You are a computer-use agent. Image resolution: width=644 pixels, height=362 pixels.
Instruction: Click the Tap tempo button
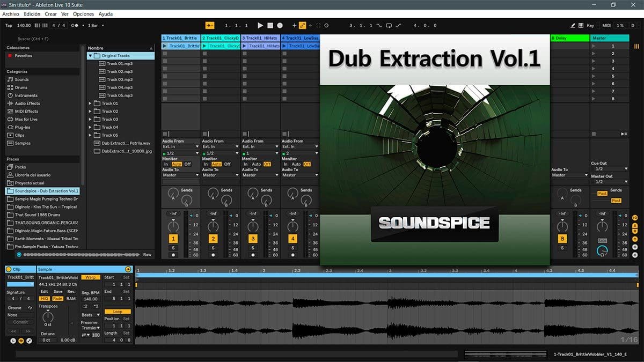(x=9, y=25)
